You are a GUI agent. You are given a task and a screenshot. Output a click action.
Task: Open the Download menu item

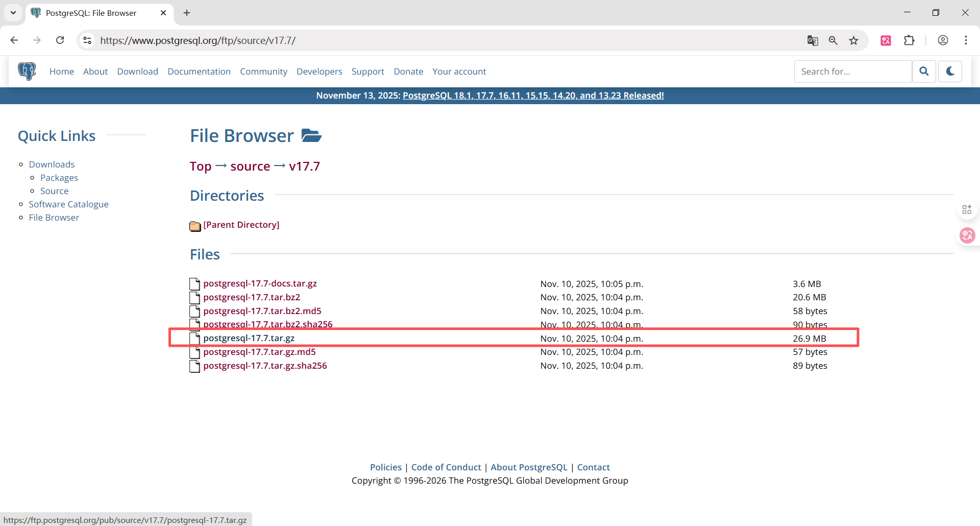(137, 71)
